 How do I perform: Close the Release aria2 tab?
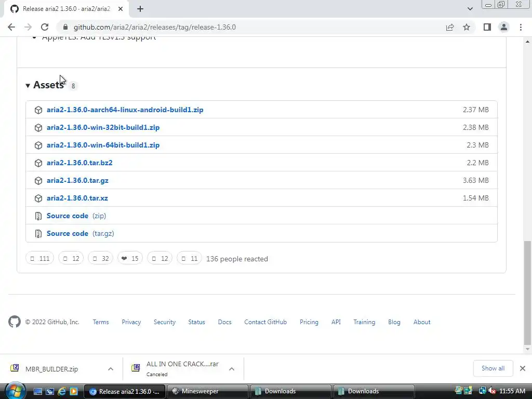[121, 9]
